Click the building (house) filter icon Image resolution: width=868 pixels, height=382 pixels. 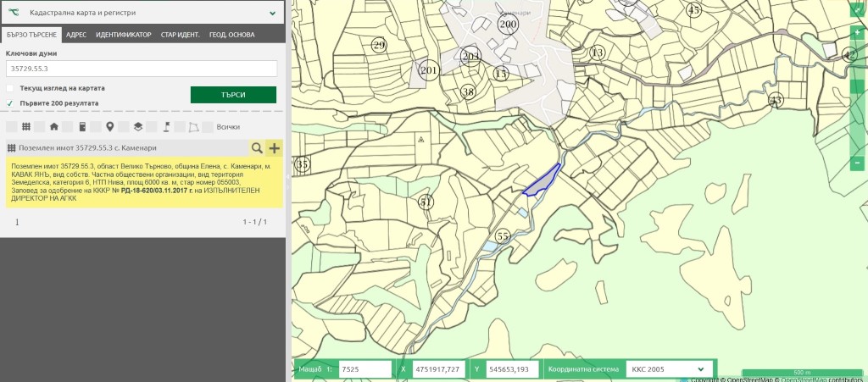[54, 127]
